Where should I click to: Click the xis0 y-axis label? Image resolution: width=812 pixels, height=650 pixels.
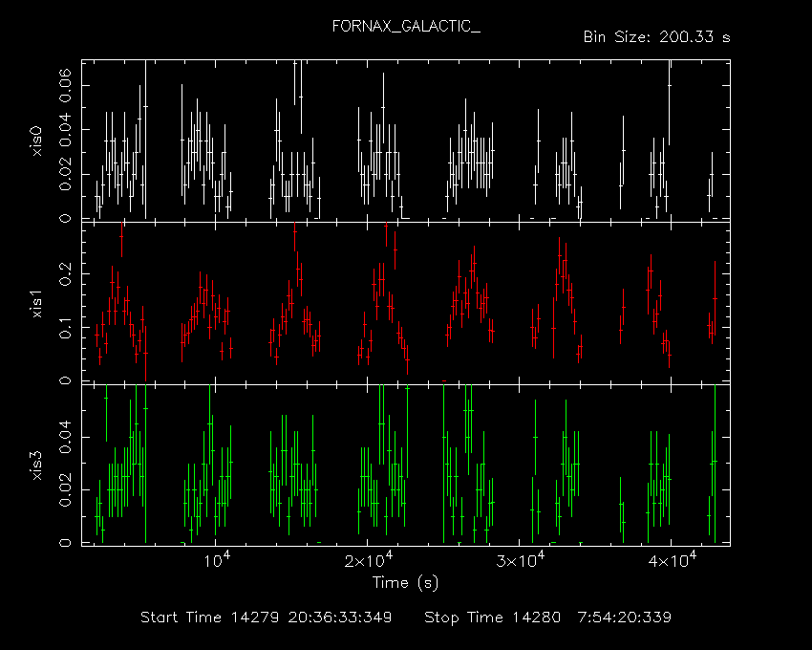[x=36, y=141]
